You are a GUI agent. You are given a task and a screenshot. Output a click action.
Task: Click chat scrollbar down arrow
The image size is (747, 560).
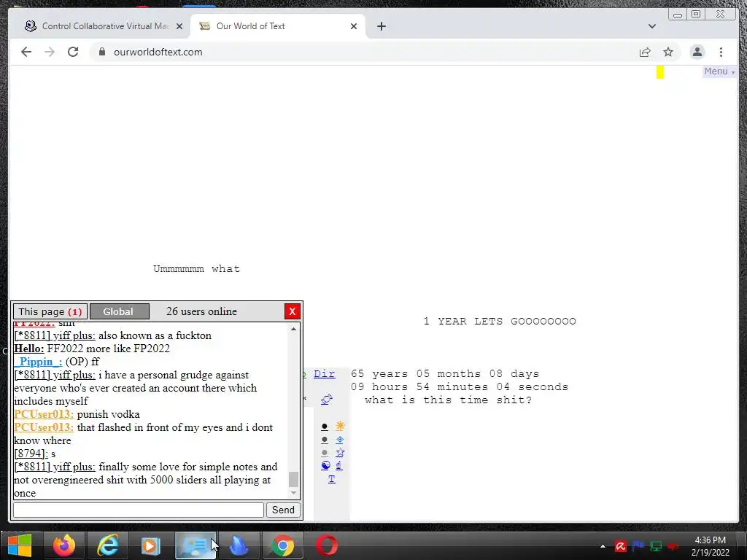coord(293,494)
